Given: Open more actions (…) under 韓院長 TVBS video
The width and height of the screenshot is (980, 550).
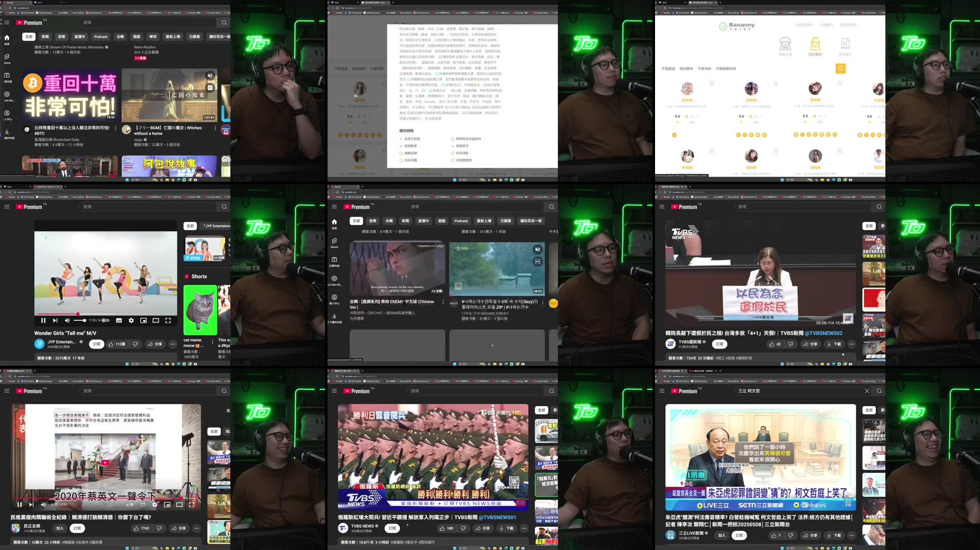Looking at the screenshot, I should (852, 344).
